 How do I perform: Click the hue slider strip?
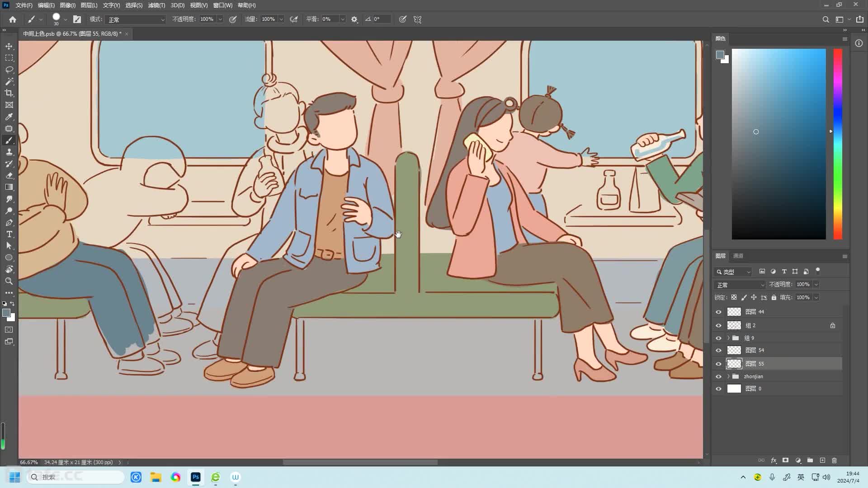coord(838,144)
